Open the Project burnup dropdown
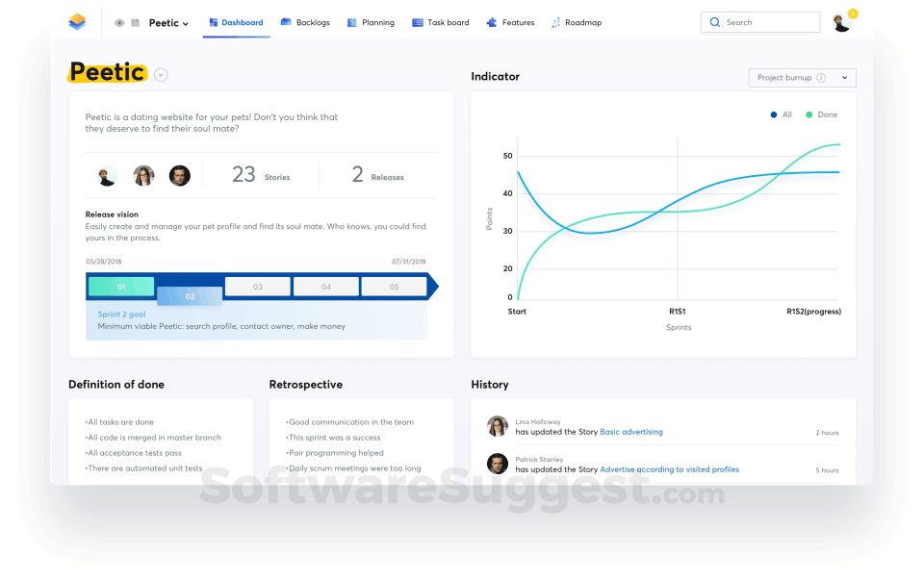 [x=802, y=78]
